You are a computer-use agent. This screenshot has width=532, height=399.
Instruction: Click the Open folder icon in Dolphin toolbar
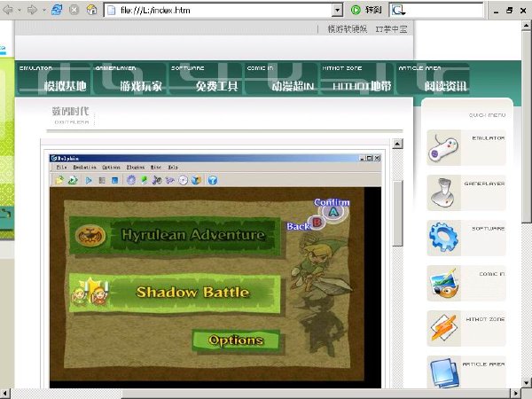[x=59, y=180]
